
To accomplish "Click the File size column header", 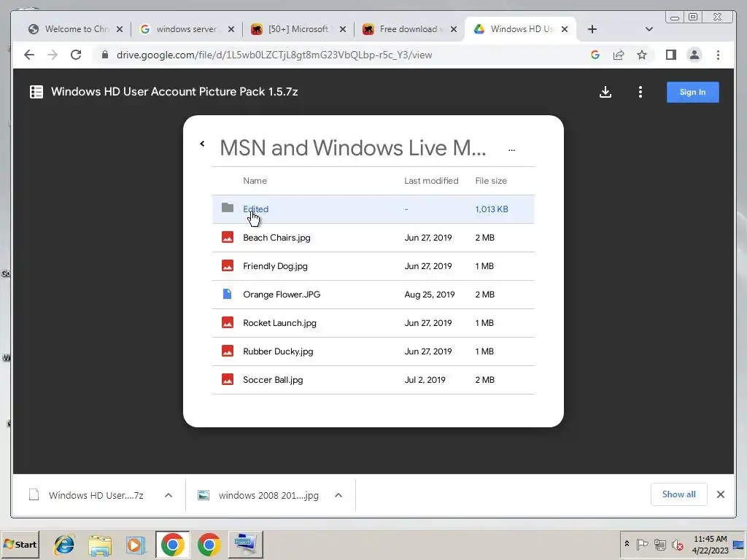I will [491, 181].
